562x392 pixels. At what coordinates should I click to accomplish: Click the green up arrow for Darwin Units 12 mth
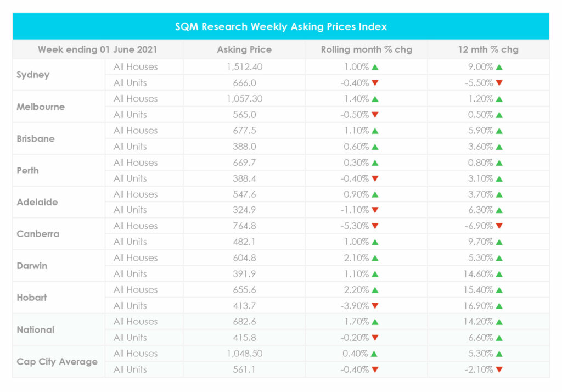coord(498,274)
